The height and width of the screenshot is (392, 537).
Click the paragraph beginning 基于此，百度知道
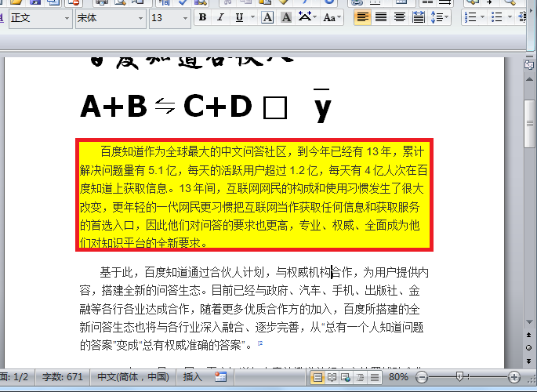click(254, 309)
